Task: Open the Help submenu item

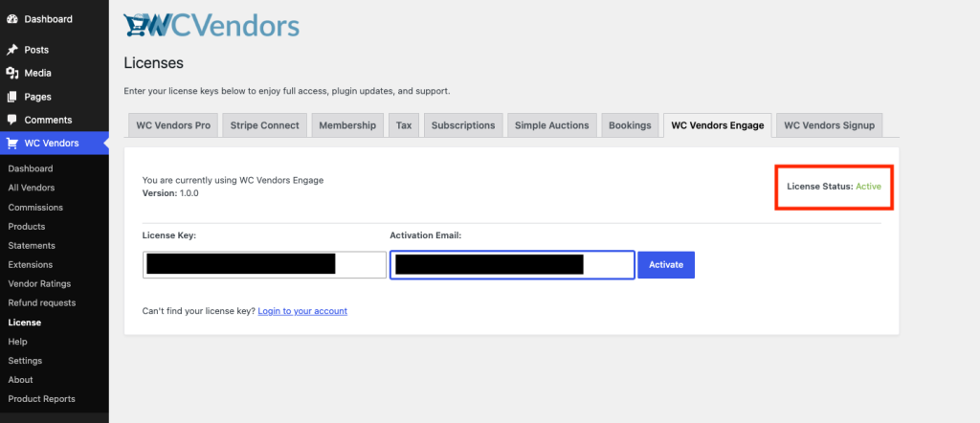Action: click(17, 342)
